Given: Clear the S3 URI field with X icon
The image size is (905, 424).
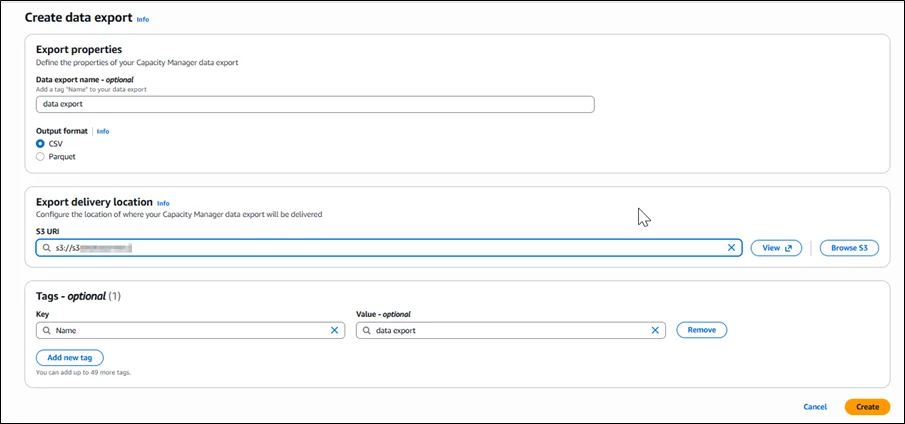Looking at the screenshot, I should [731, 248].
